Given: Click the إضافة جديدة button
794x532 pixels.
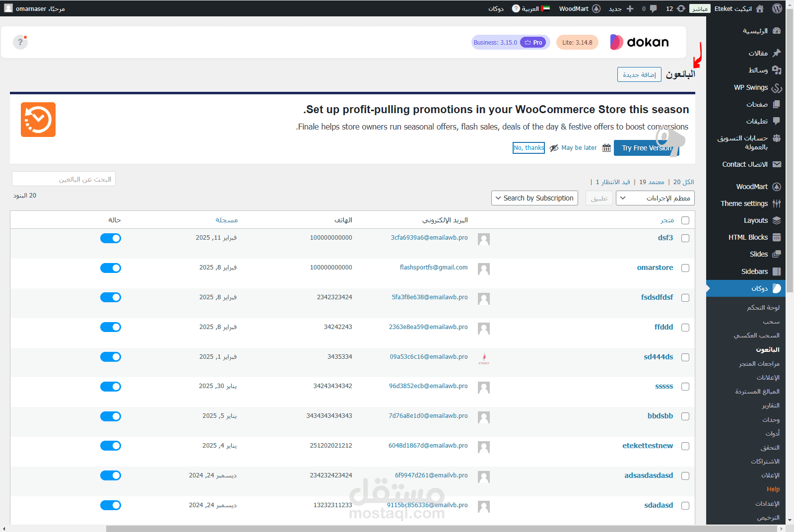Looking at the screenshot, I should click(x=639, y=74).
